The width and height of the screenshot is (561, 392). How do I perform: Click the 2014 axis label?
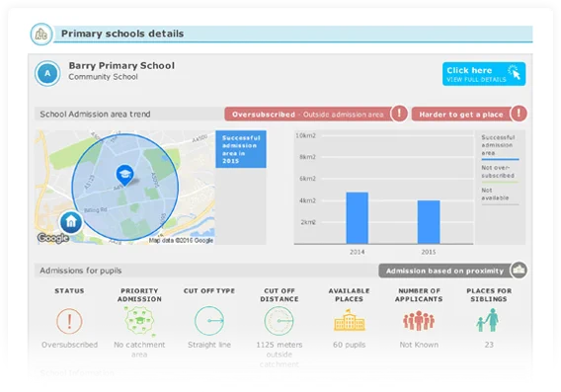point(358,252)
